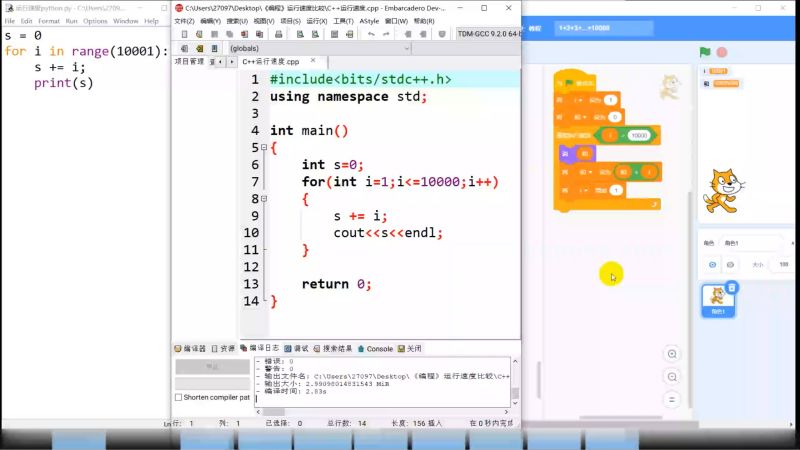This screenshot has width=800, height=450.
Task: Click the show sprite eye toggle in Scratch
Action: click(712, 264)
